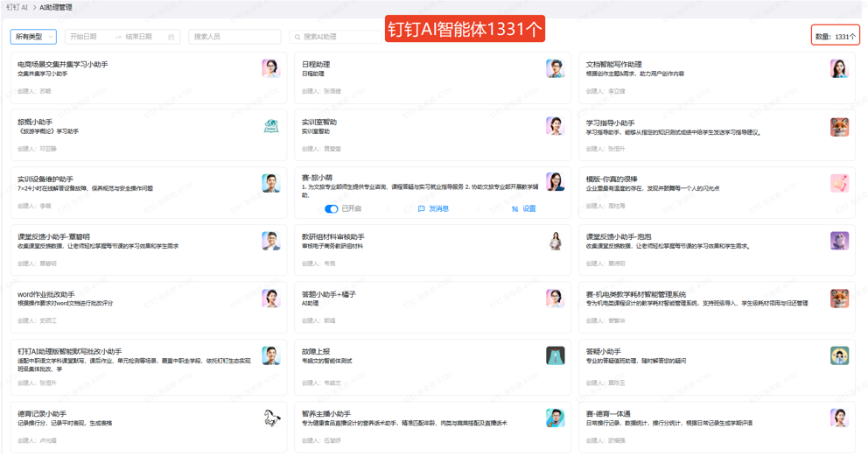Screen dimensions: 868x457
Task: Click the 钉钉AI助理版智能默写批改小助手 title
Action: click(x=70, y=351)
